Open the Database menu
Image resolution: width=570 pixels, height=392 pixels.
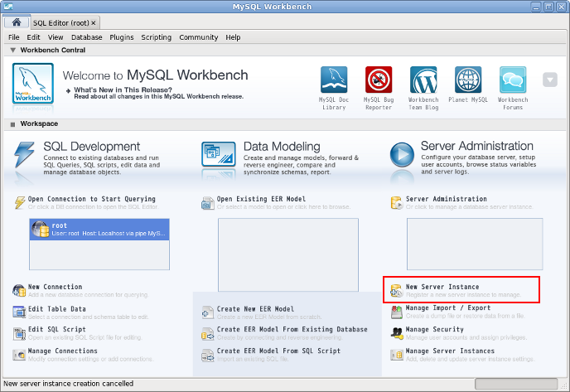click(86, 37)
